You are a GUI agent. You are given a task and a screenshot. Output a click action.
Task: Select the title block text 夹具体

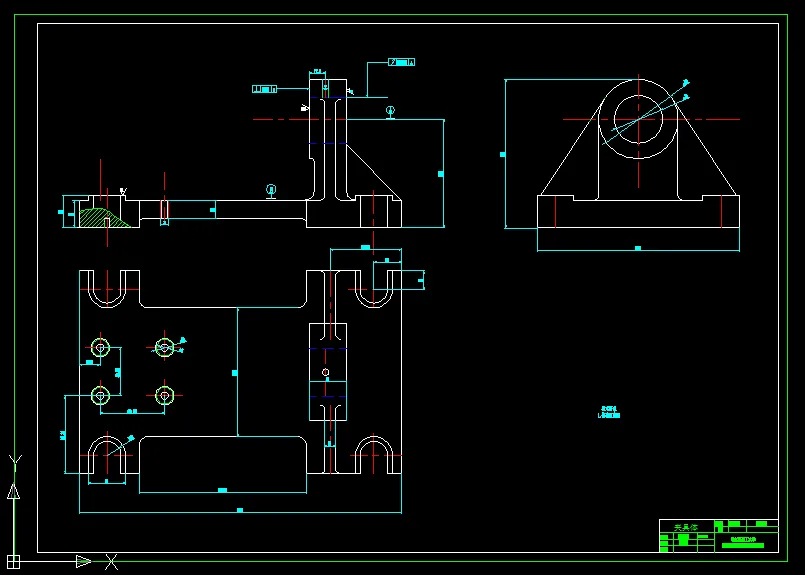coord(686,527)
